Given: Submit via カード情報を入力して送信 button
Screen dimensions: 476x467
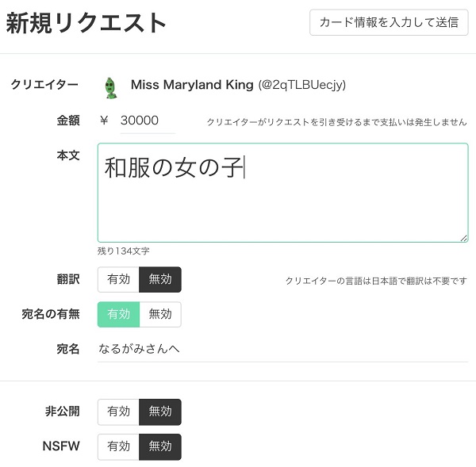Looking at the screenshot, I should (389, 22).
